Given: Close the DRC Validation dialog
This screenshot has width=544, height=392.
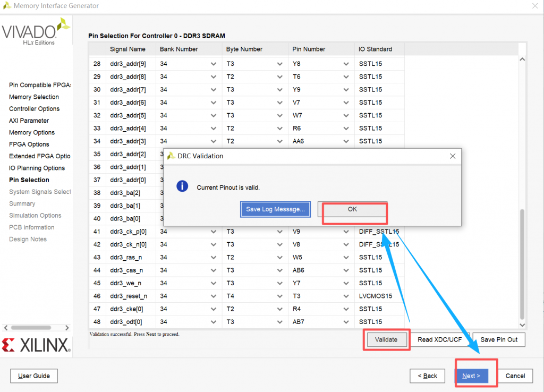Looking at the screenshot, I should [453, 156].
